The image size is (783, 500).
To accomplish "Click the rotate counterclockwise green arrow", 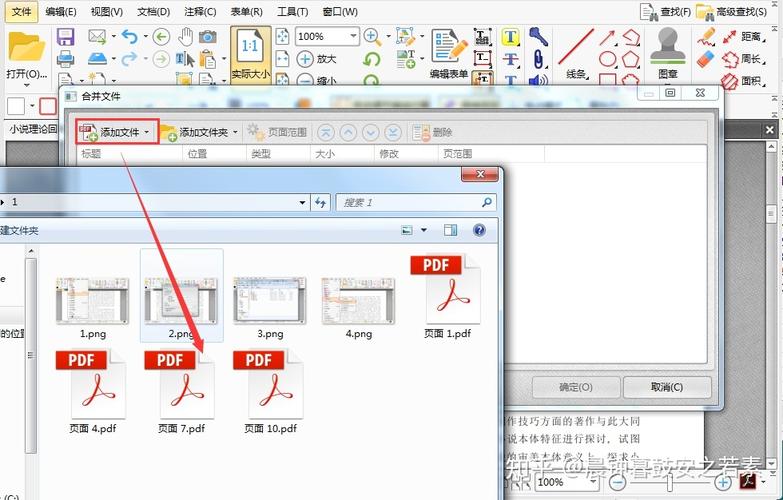I will tap(372, 59).
